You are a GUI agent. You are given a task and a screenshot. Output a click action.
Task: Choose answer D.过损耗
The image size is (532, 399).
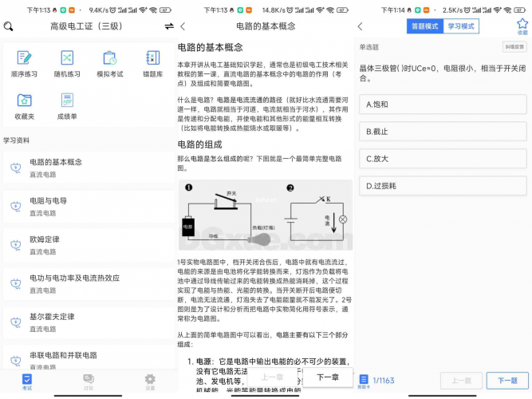coord(443,186)
